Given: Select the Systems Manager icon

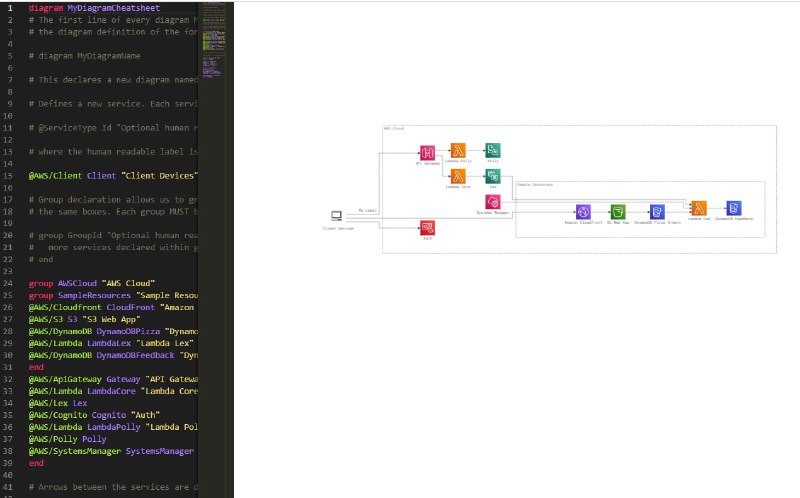Looking at the screenshot, I should pyautogui.click(x=492, y=202).
